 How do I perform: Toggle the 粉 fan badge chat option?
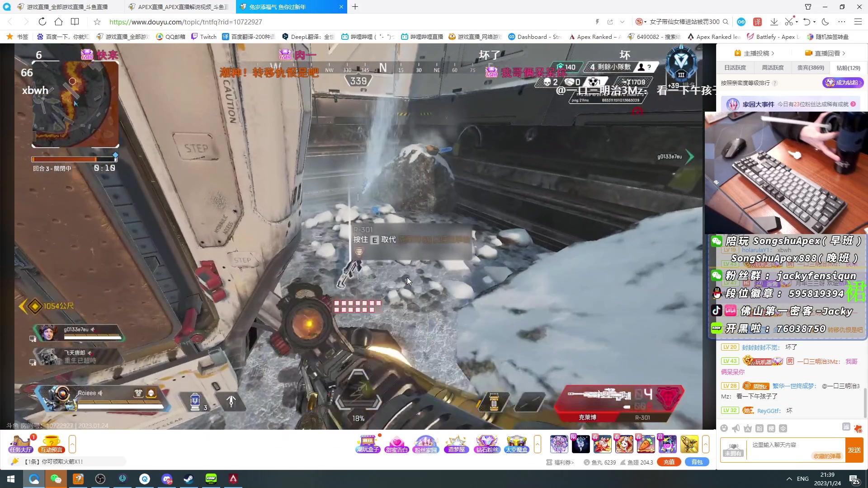click(759, 428)
